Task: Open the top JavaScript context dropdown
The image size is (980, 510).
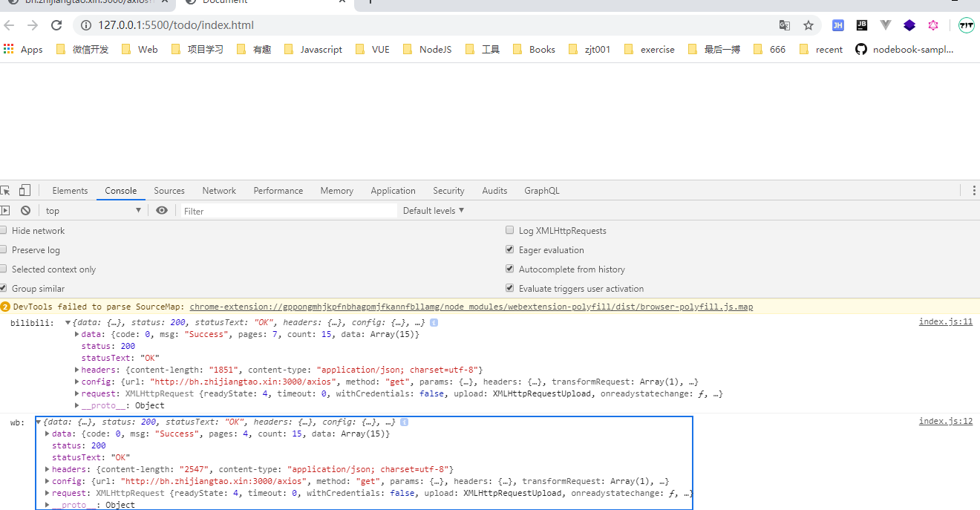Action: [x=93, y=211]
